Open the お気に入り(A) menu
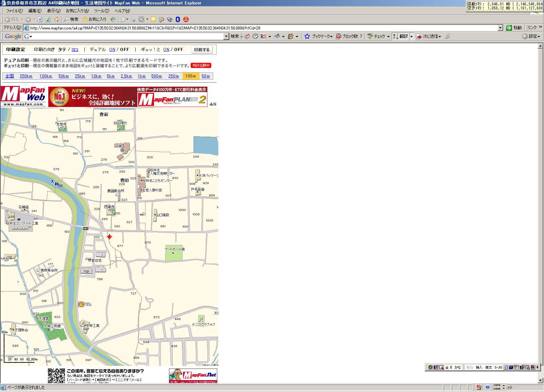The image size is (544, 392). [x=77, y=11]
